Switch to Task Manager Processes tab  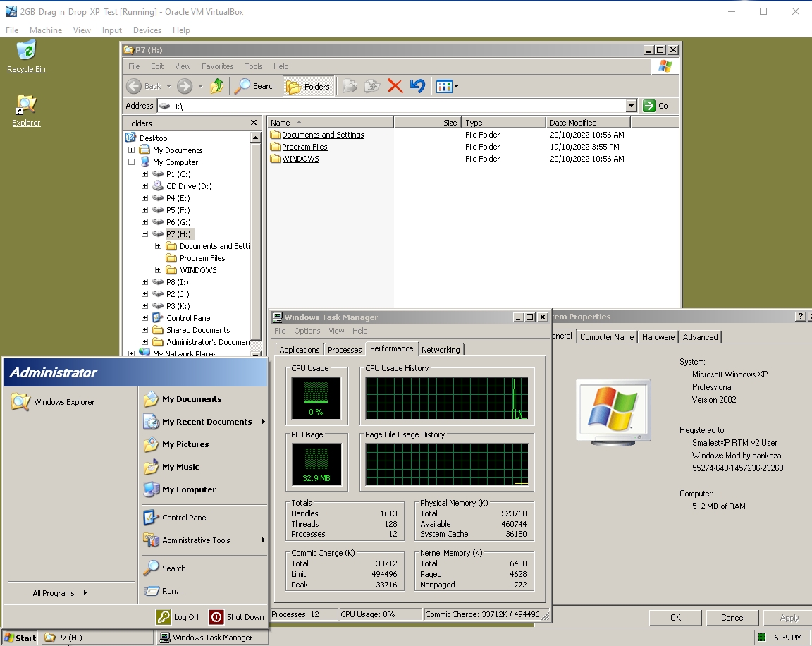click(345, 350)
